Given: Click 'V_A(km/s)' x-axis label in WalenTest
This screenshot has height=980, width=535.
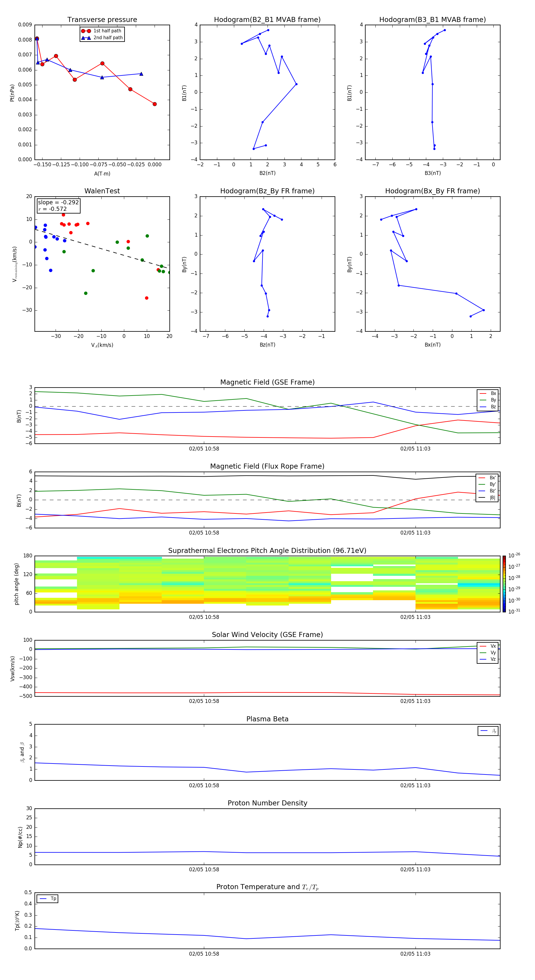Looking at the screenshot, I should coord(102,345).
